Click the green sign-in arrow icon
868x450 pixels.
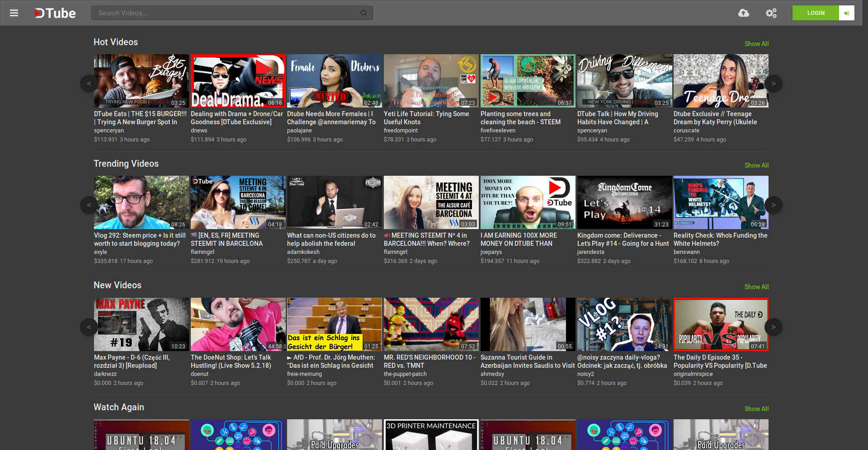pyautogui.click(x=847, y=13)
